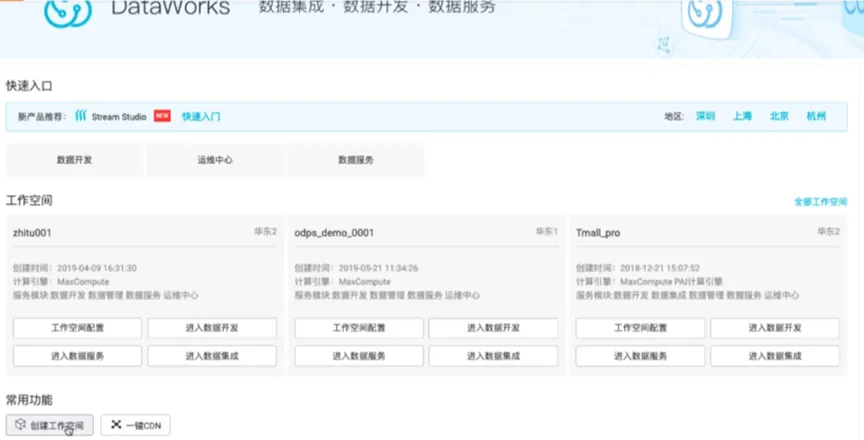Click creation time 2019-04-09 16:31:30

(x=97, y=268)
